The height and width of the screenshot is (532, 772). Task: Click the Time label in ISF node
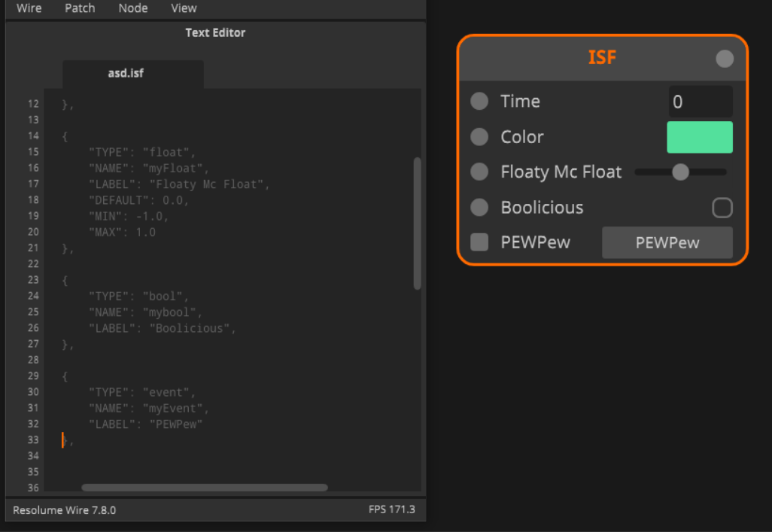tap(521, 101)
